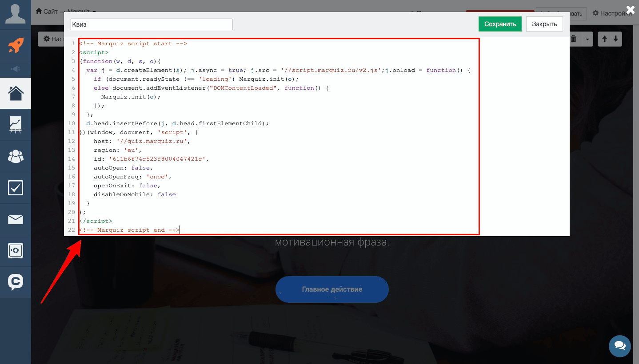Save the code with Сохранить button
Image resolution: width=639 pixels, height=364 pixels.
tap(500, 24)
